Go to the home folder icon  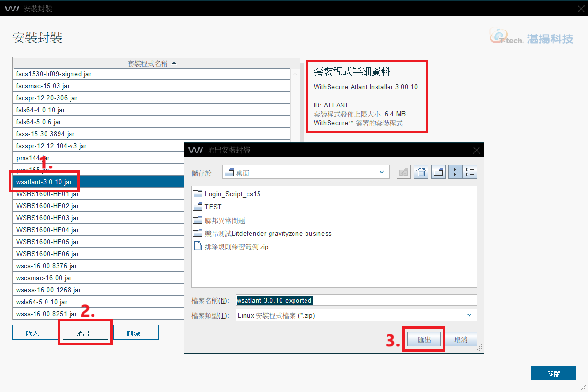pos(421,172)
